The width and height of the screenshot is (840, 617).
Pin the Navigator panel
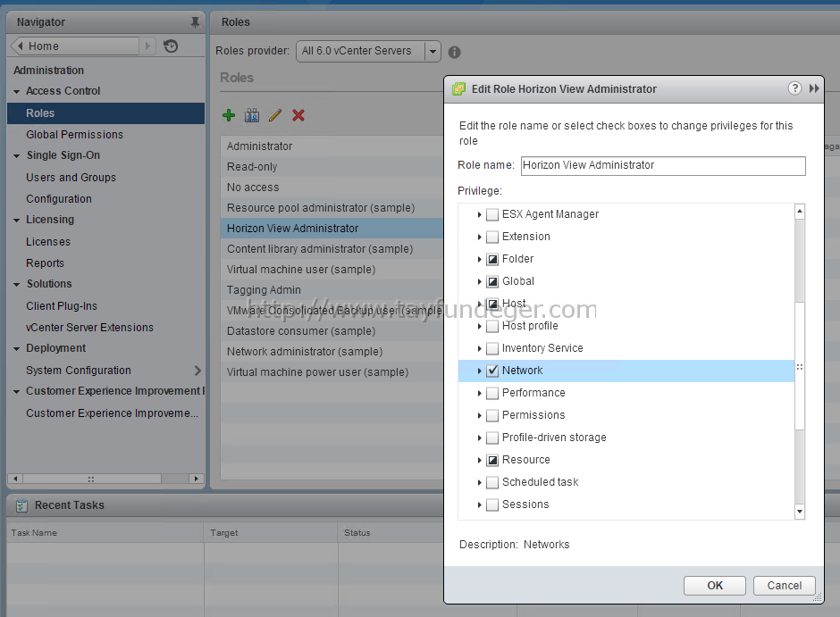point(195,22)
